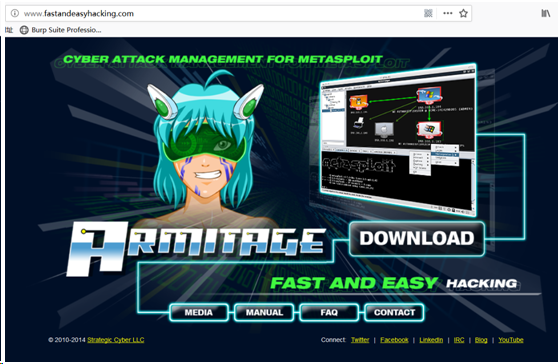
Task: Open the MEDIA page
Action: point(199,312)
